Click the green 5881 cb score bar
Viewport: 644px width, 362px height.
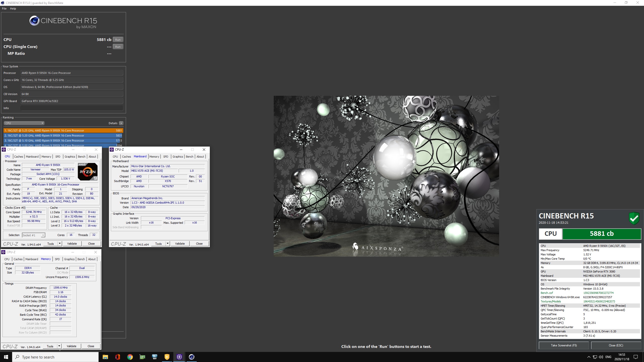[x=601, y=234]
